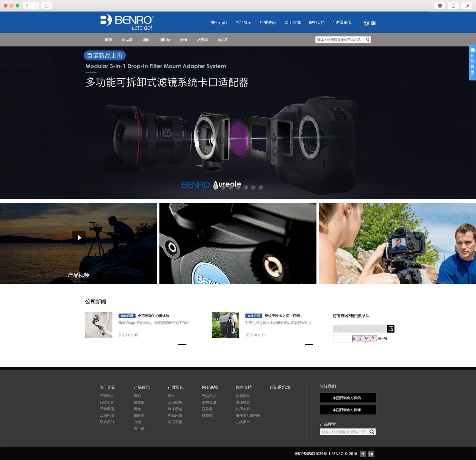Click the newsletter subscribe bookmark icon

pyautogui.click(x=391, y=328)
